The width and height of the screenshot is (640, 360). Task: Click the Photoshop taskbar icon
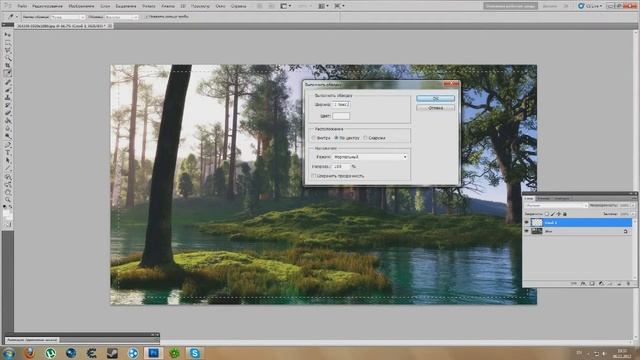(153, 353)
